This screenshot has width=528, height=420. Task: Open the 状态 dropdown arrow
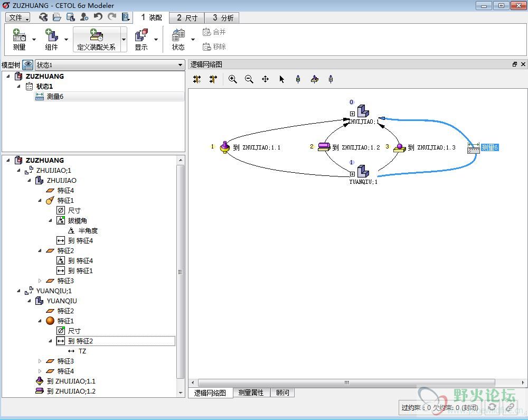pyautogui.click(x=193, y=40)
